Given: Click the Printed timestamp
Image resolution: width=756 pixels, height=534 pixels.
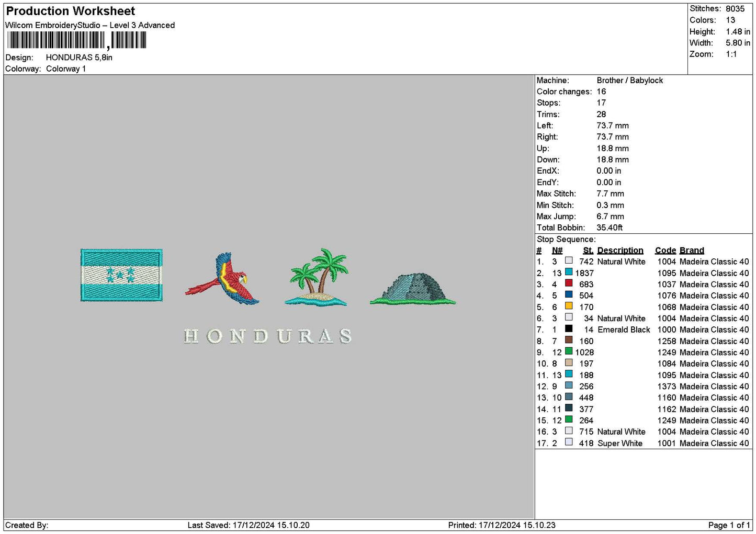Looking at the screenshot, I should (502, 526).
